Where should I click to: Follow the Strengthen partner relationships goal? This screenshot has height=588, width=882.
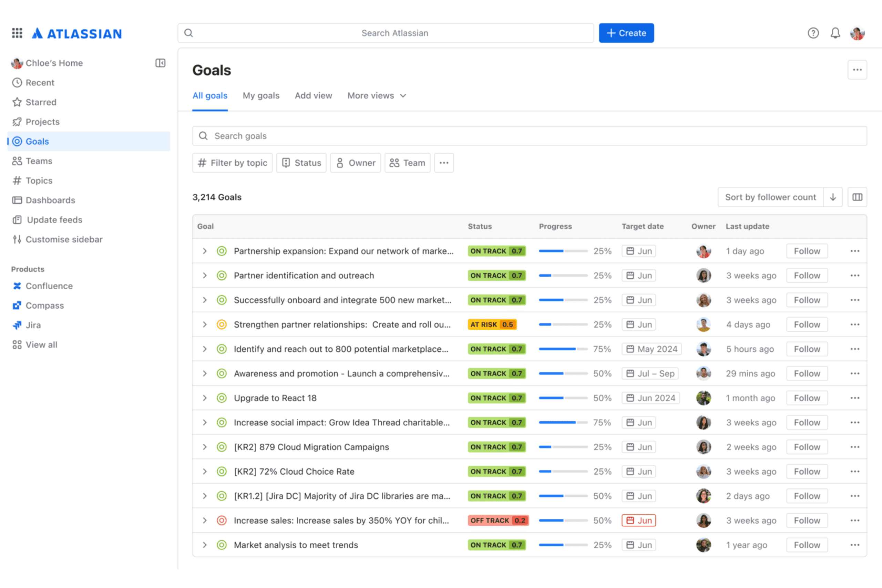point(807,324)
